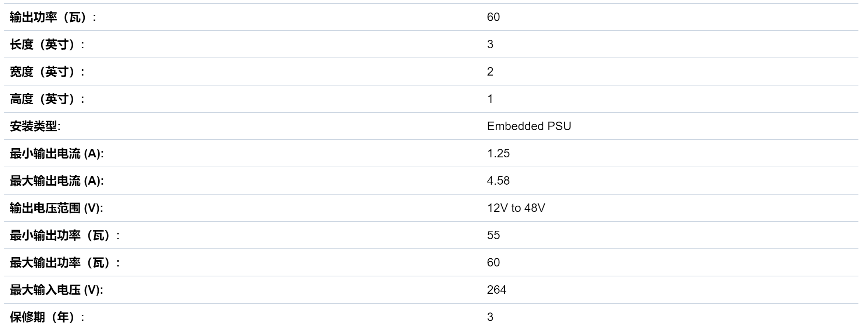Click the 最大输出电流 (A) label

pyautogui.click(x=57, y=181)
